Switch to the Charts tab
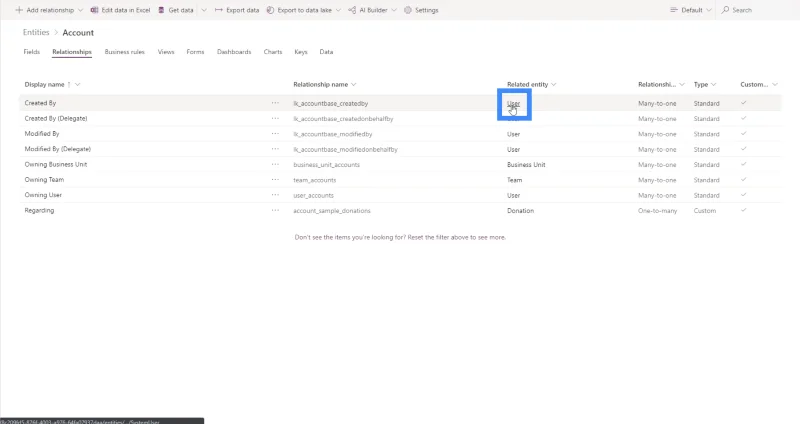Screen dimensions: 800x424 (273, 52)
